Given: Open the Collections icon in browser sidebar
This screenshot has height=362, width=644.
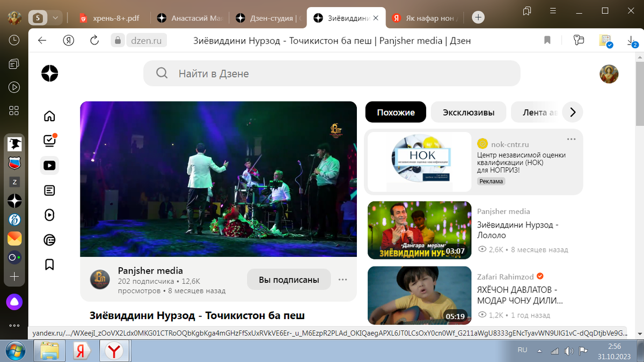Looking at the screenshot, I should tap(14, 64).
